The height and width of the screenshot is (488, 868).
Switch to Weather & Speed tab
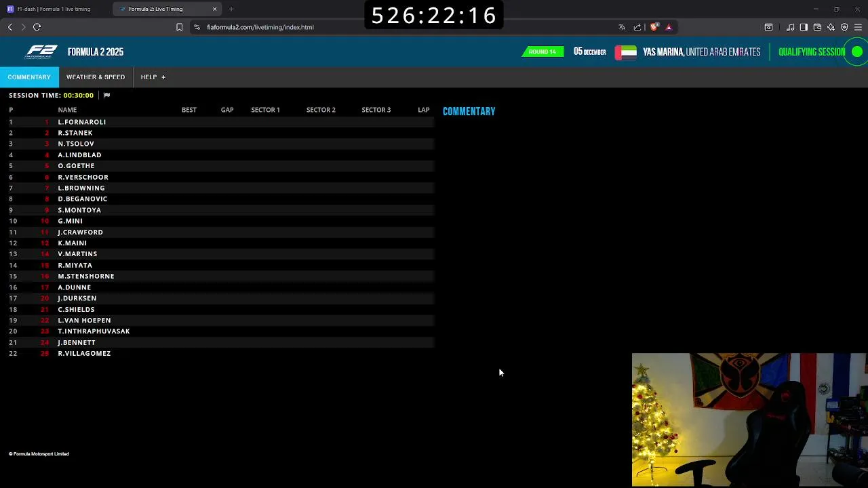point(96,77)
